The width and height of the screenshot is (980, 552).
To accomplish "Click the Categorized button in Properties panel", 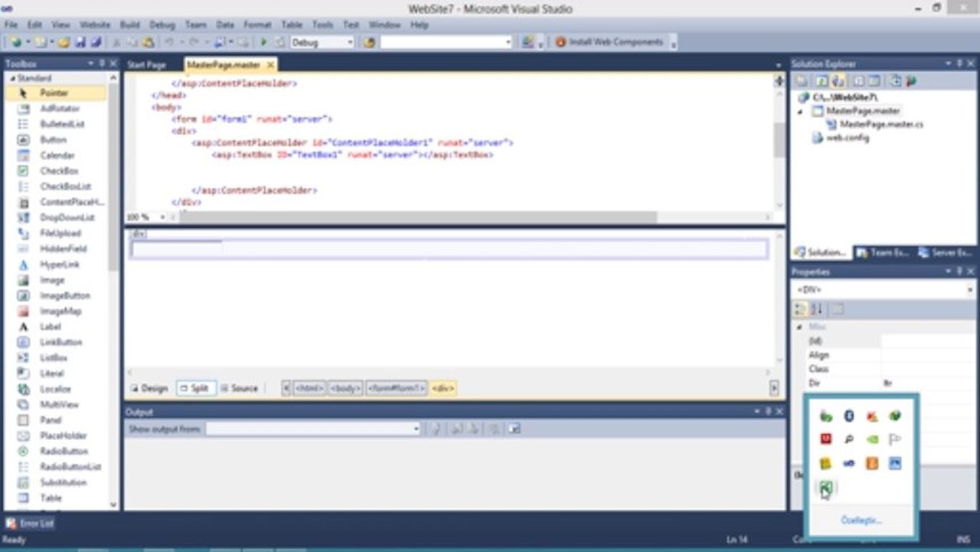I will [800, 309].
